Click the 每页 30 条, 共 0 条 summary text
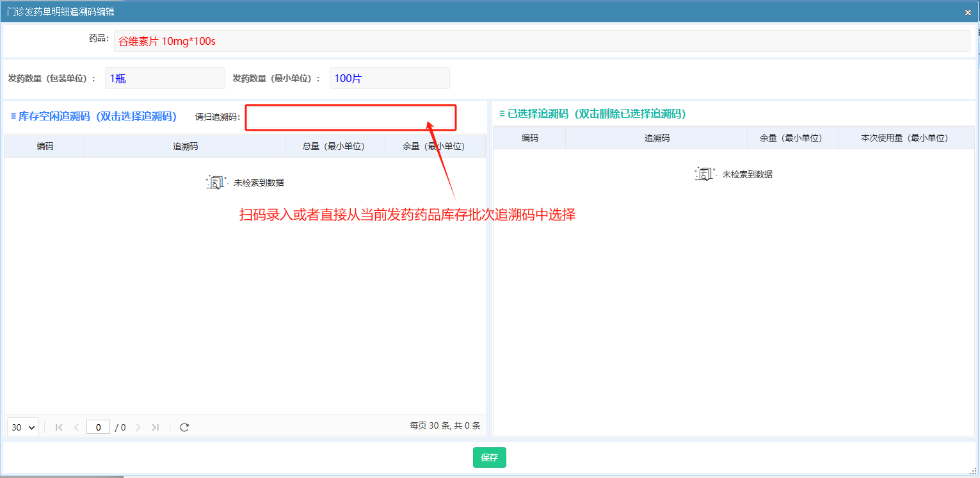 pyautogui.click(x=445, y=425)
